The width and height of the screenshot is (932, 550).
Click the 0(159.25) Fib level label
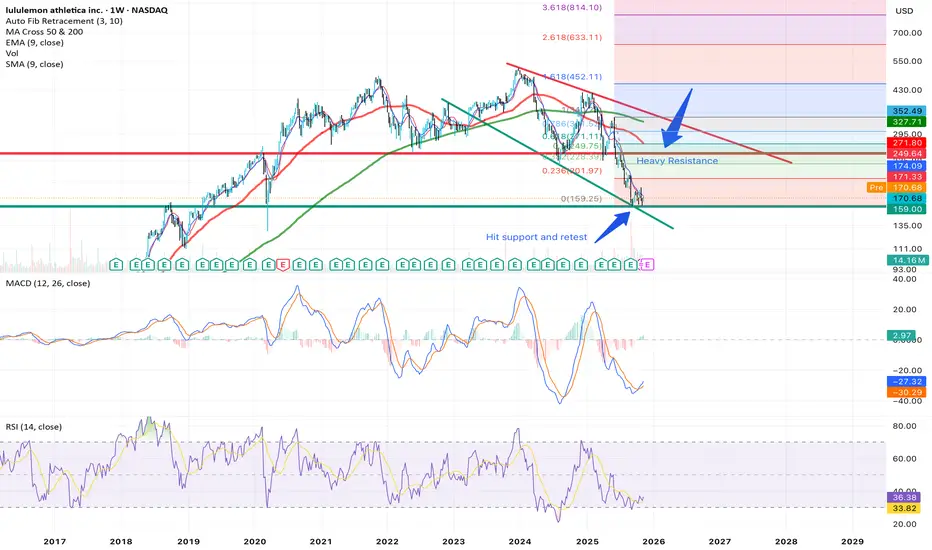581,199
